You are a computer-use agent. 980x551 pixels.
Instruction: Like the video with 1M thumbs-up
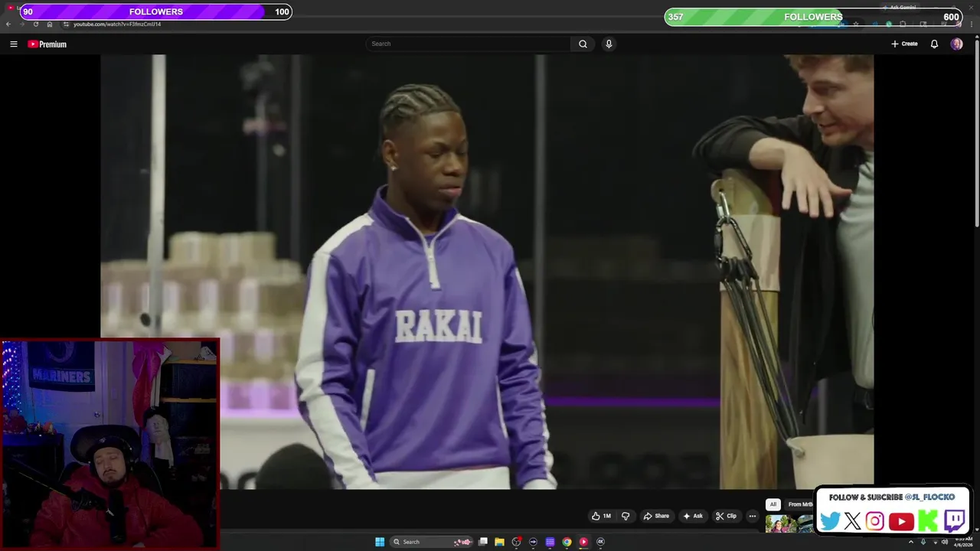pos(601,516)
